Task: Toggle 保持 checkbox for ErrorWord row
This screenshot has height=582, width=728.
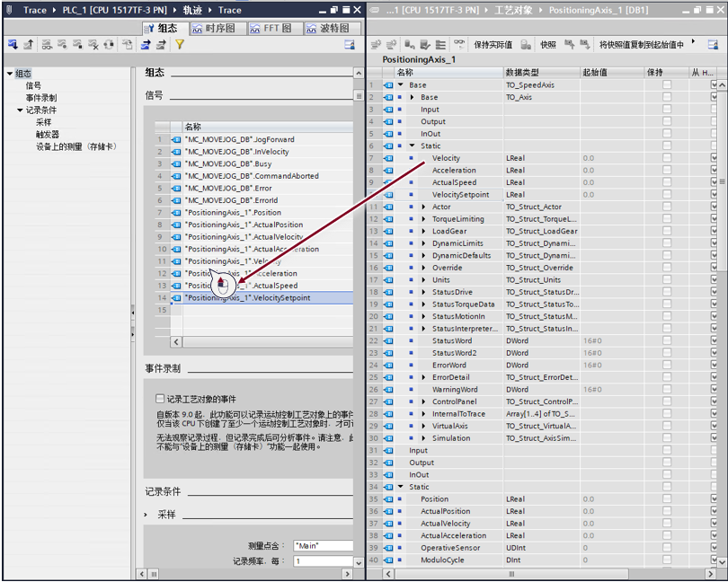Action: 667,365
